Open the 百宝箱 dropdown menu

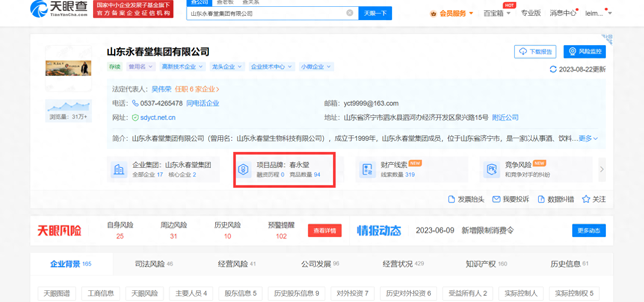pos(497,13)
